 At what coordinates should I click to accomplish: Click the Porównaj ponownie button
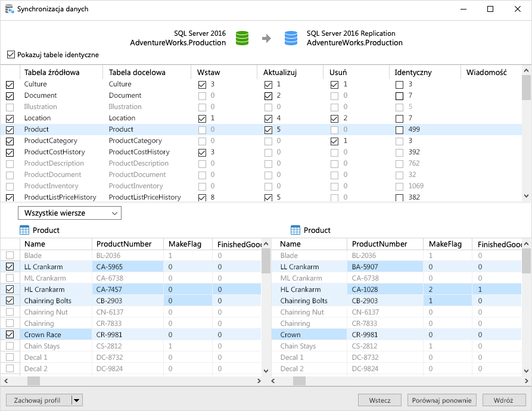coord(442,400)
